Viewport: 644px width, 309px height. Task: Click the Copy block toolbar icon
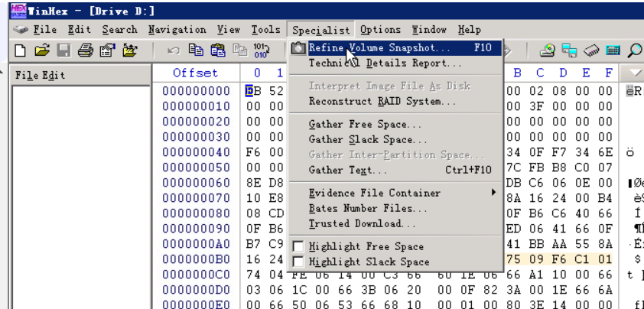pyautogui.click(x=196, y=50)
